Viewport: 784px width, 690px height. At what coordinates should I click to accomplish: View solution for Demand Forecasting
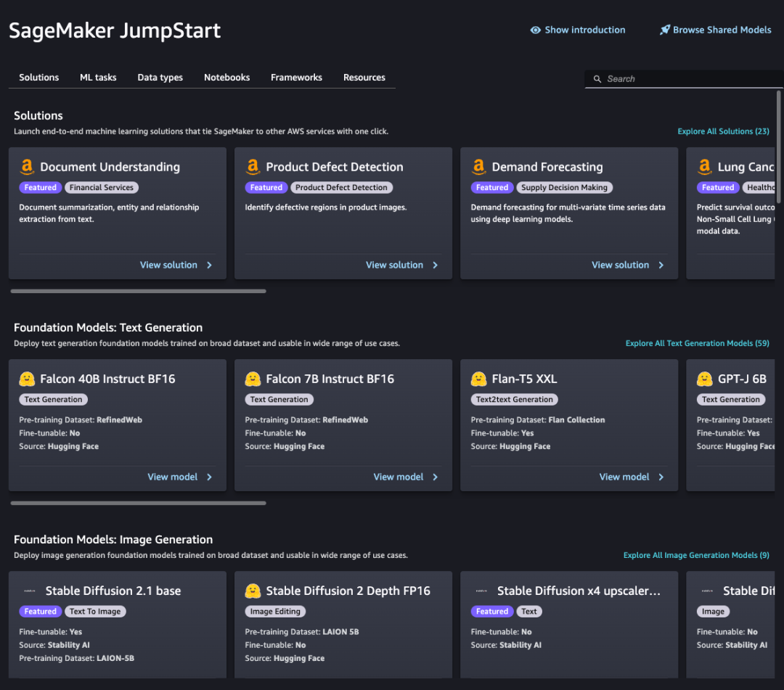point(621,266)
